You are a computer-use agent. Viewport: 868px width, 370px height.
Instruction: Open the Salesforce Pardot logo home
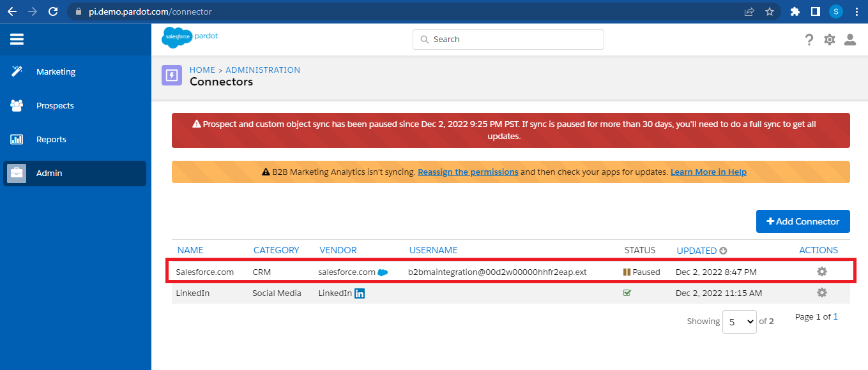coord(190,38)
